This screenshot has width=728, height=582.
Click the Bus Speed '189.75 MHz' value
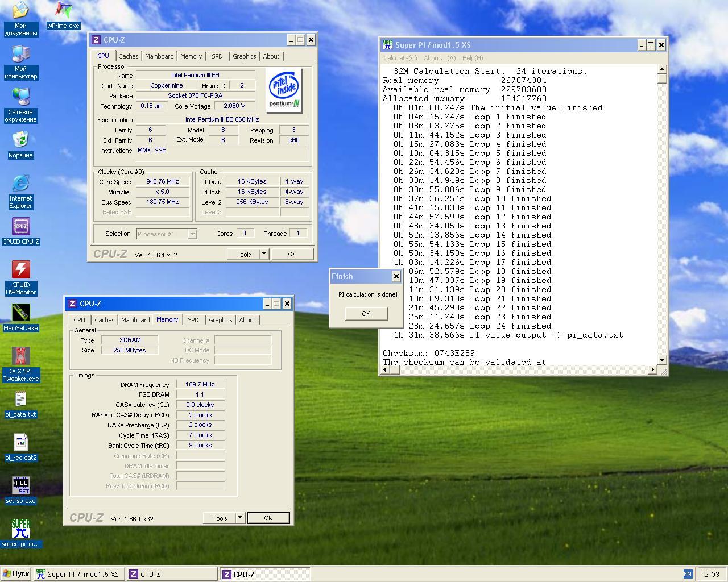point(163,202)
